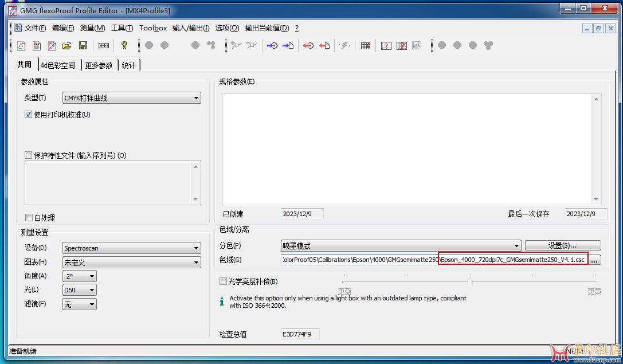Click the grid icon with red cells
This screenshot has width=623, height=364.
[x=366, y=46]
